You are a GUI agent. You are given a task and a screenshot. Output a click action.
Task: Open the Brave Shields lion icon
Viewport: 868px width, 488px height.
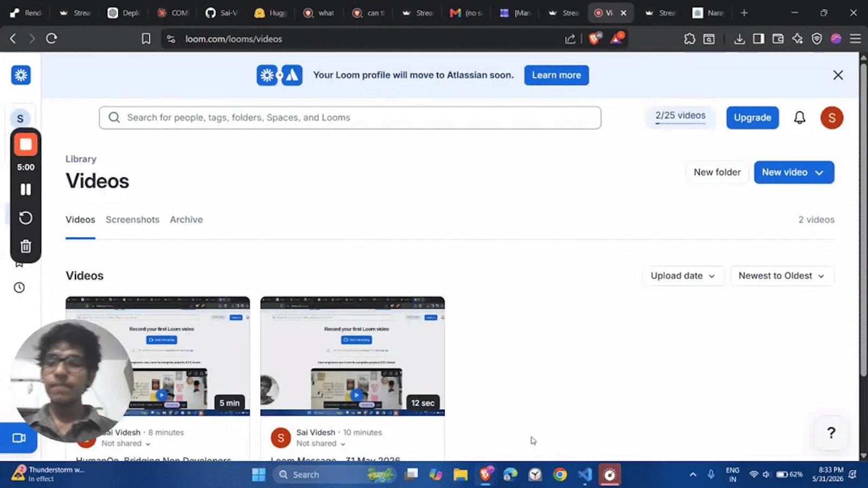pos(595,38)
